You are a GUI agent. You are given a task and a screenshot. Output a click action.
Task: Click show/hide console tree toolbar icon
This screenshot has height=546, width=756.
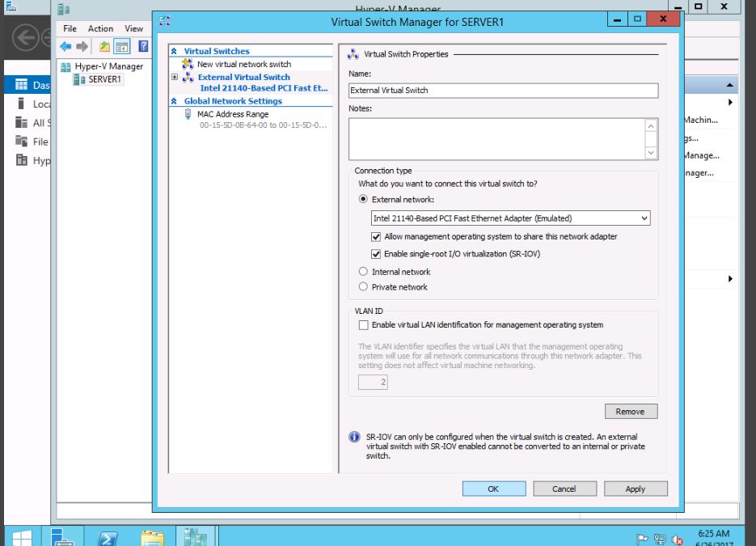pyautogui.click(x=122, y=46)
